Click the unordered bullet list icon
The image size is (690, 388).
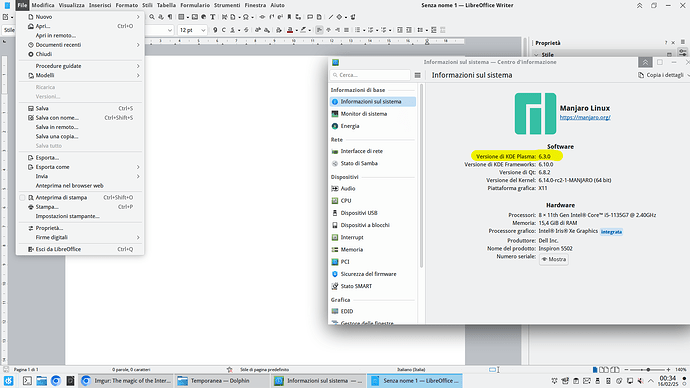click(357, 30)
